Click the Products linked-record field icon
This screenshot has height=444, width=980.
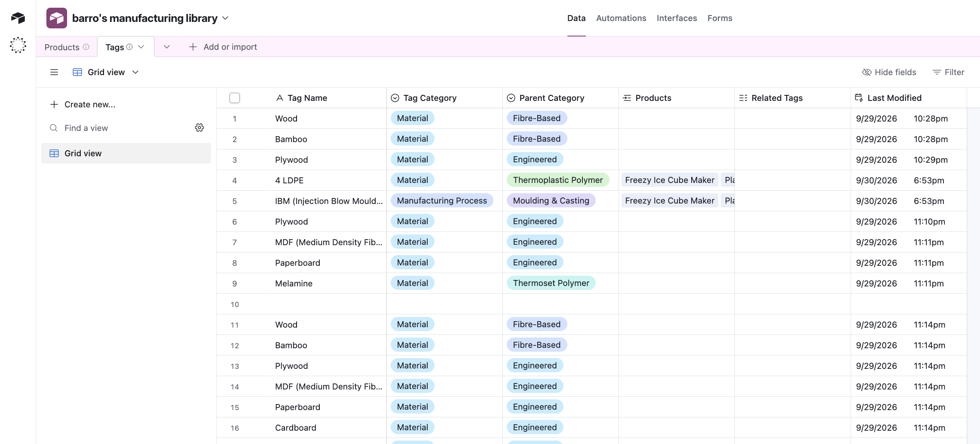(x=627, y=98)
